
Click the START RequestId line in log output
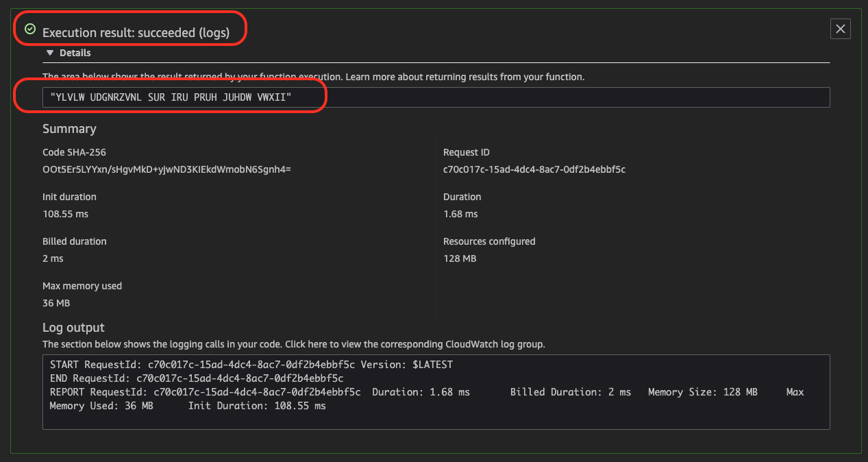[x=251, y=365]
